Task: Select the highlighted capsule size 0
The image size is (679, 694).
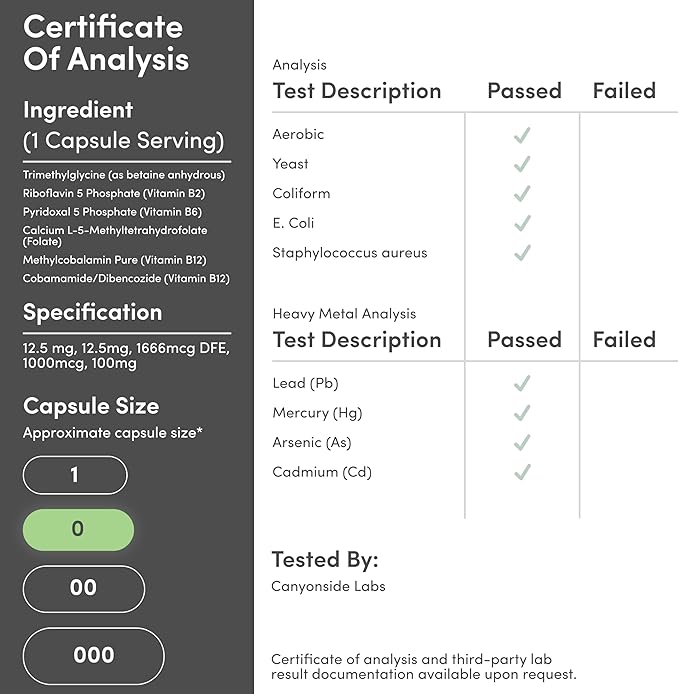Action: (x=78, y=530)
